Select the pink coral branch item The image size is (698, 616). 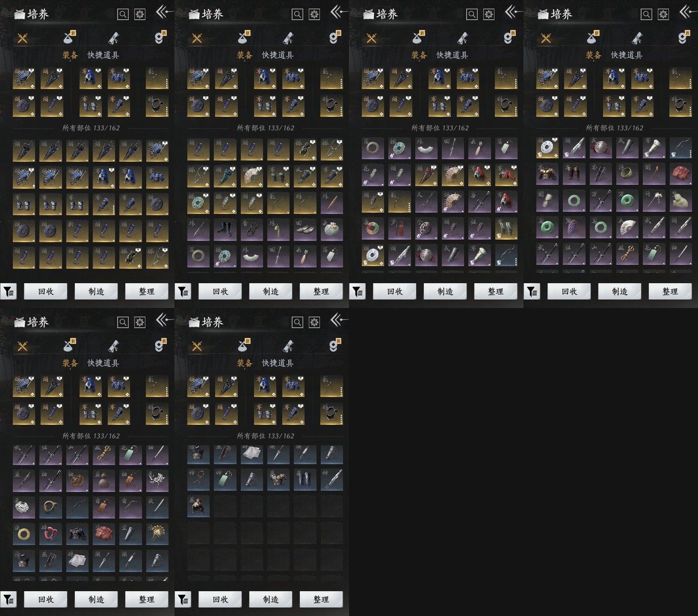50,534
